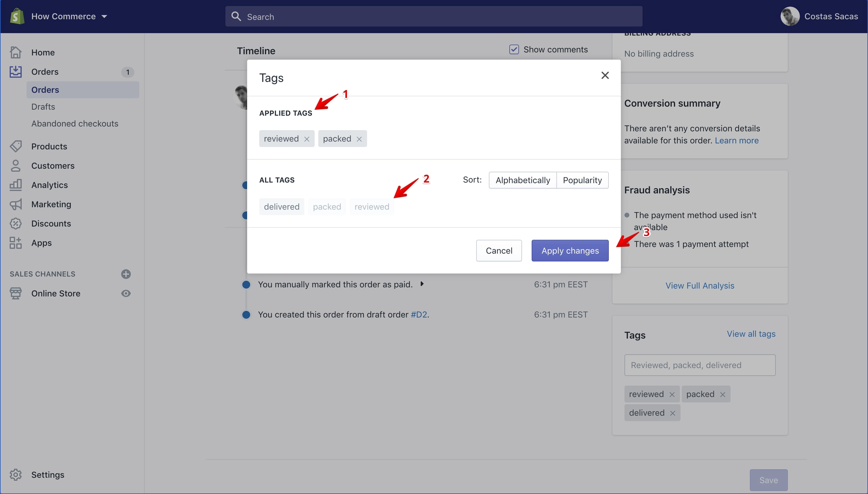Go to Marketing section
This screenshot has height=494, width=868.
51,204
